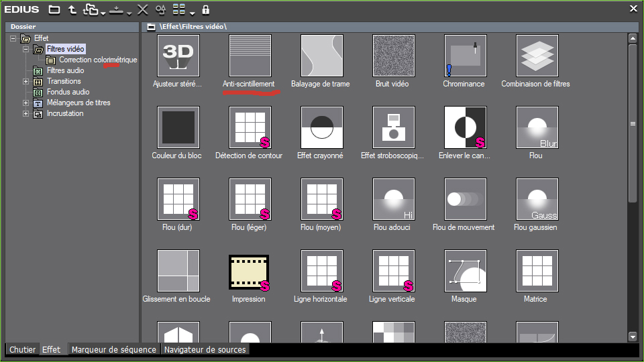Open the Navigateur de sources tab

[205, 350]
